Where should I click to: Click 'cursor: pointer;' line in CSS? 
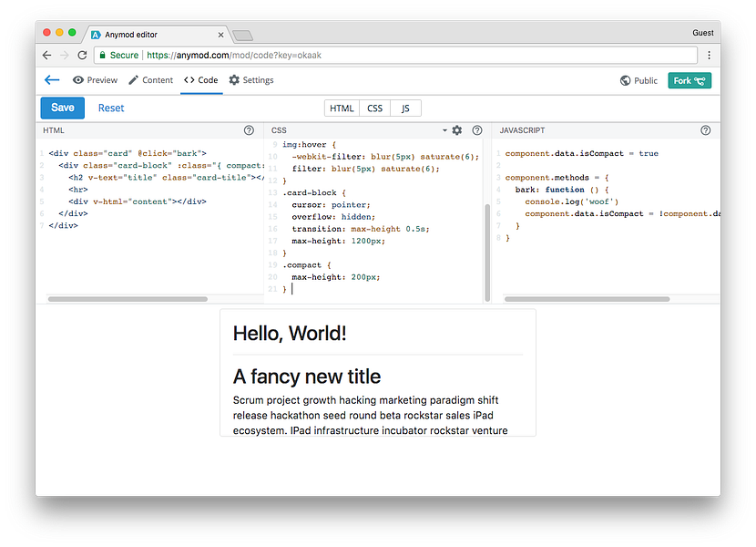click(x=331, y=205)
